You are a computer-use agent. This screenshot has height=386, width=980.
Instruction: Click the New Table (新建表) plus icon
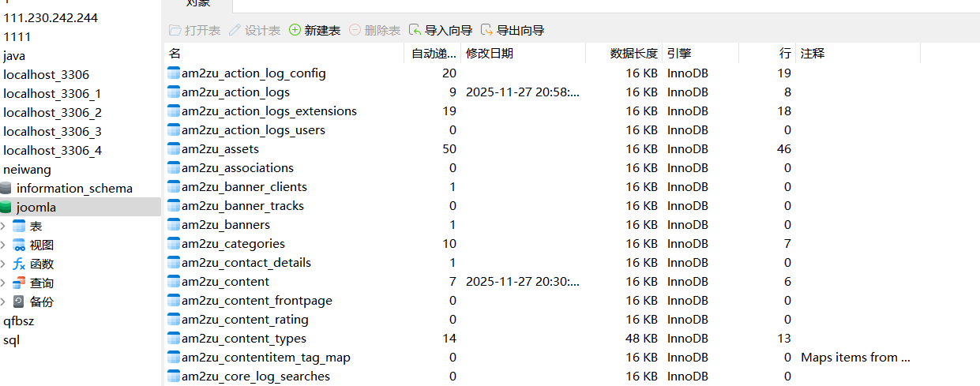click(295, 30)
